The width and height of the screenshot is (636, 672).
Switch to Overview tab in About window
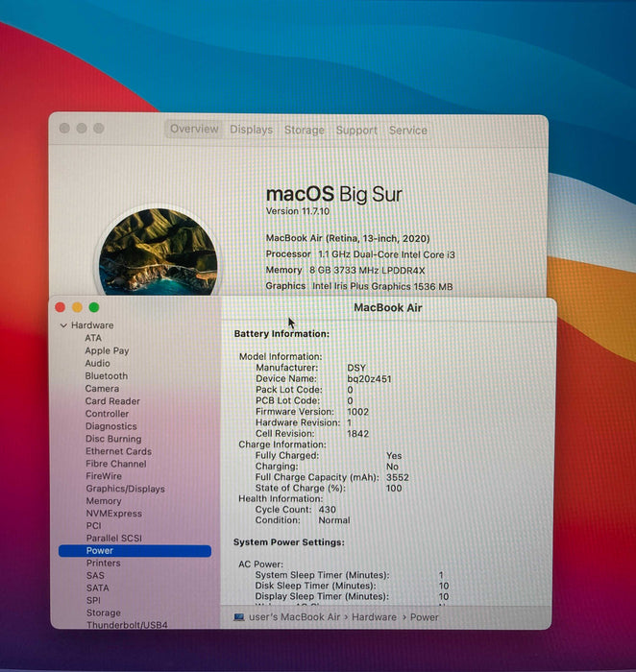tap(194, 129)
